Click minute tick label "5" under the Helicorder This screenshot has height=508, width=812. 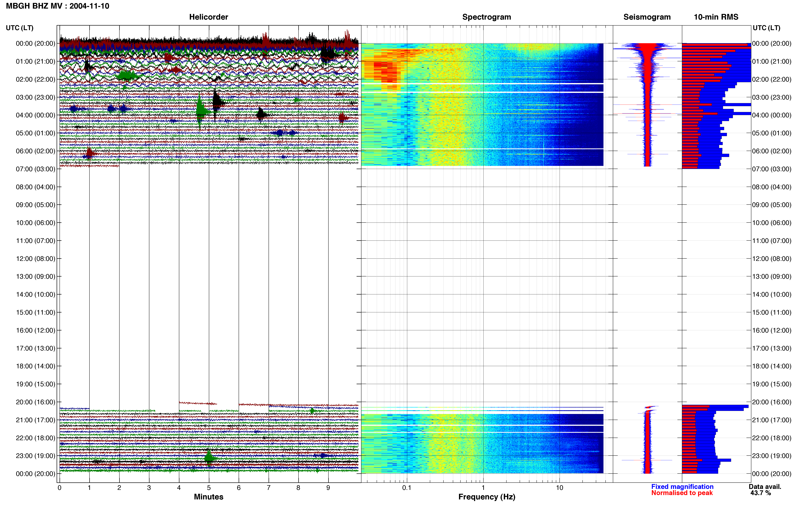click(209, 488)
